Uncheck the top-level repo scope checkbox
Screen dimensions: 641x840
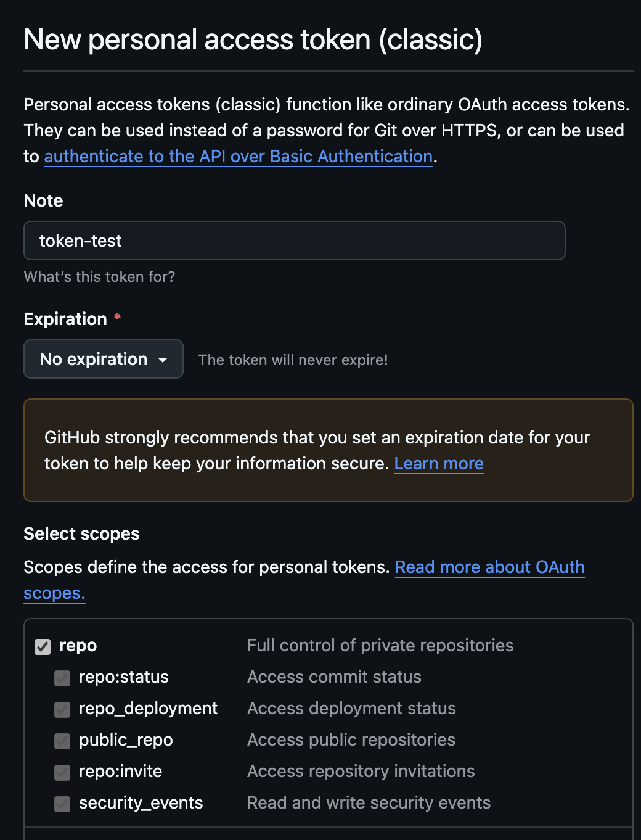coord(43,646)
